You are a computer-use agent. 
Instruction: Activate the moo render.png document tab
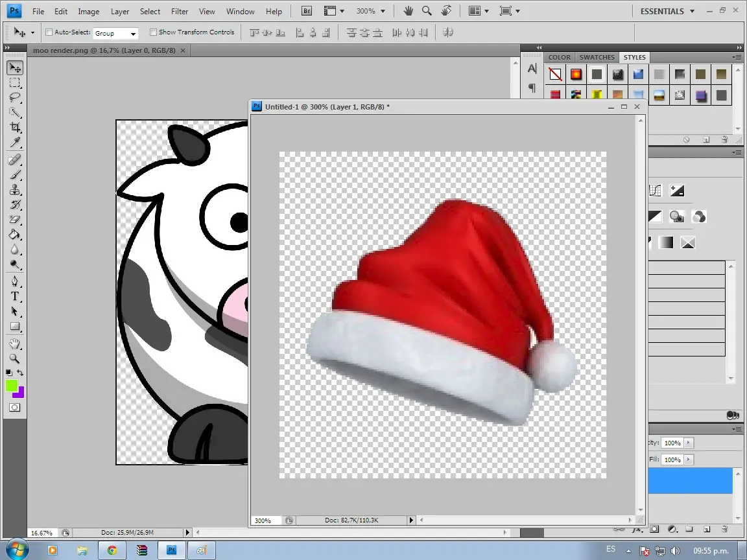click(x=104, y=50)
